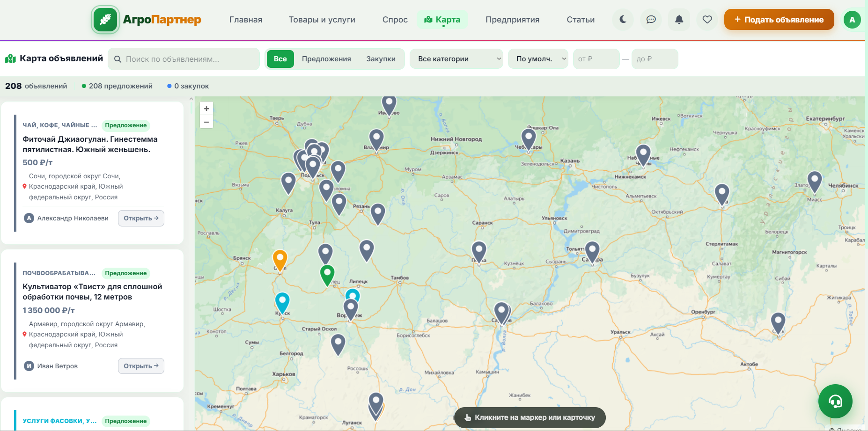Click the АгроПартнер logo text

coord(162,20)
